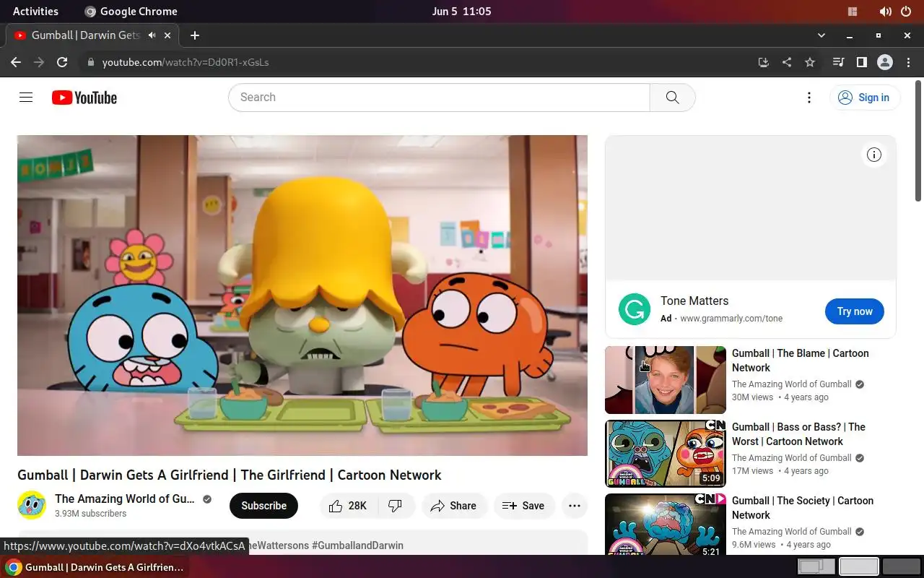The width and height of the screenshot is (924, 578).
Task: Open system volume indicator
Action: (886, 11)
